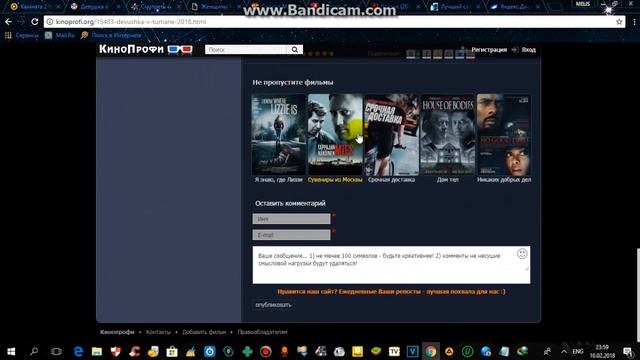Bookmark this page with the star icon
This screenshot has width=640, height=360.
coord(619,22)
